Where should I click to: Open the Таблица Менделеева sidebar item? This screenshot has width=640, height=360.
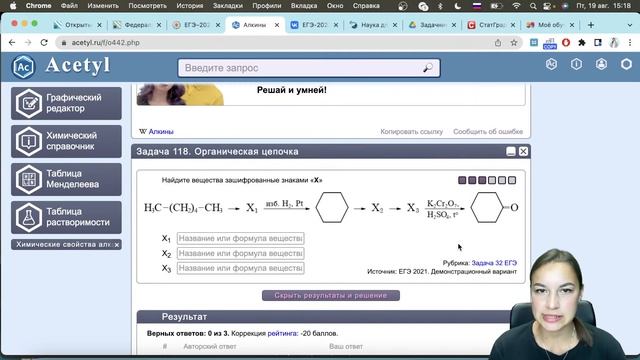pos(66,179)
